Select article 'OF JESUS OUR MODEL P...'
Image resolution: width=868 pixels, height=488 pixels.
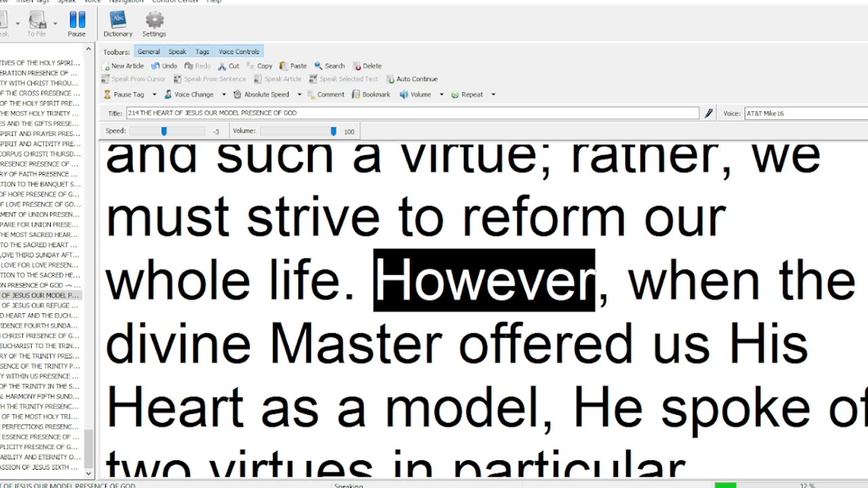tap(41, 296)
